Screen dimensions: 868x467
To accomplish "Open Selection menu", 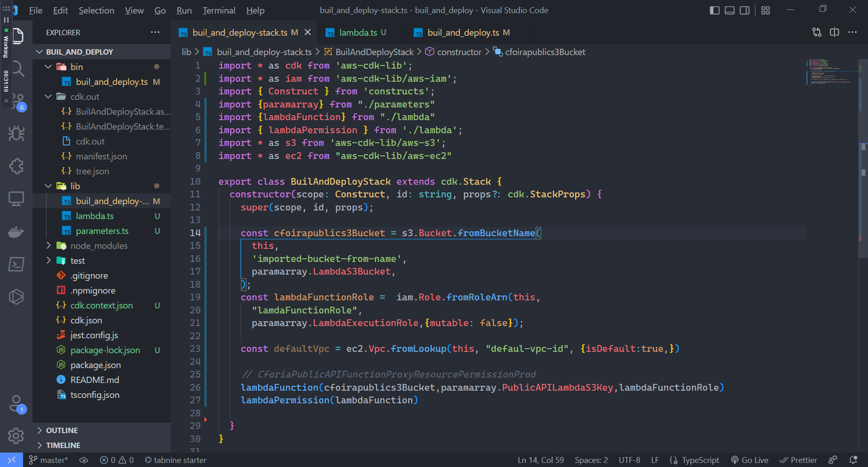I will 96,10.
